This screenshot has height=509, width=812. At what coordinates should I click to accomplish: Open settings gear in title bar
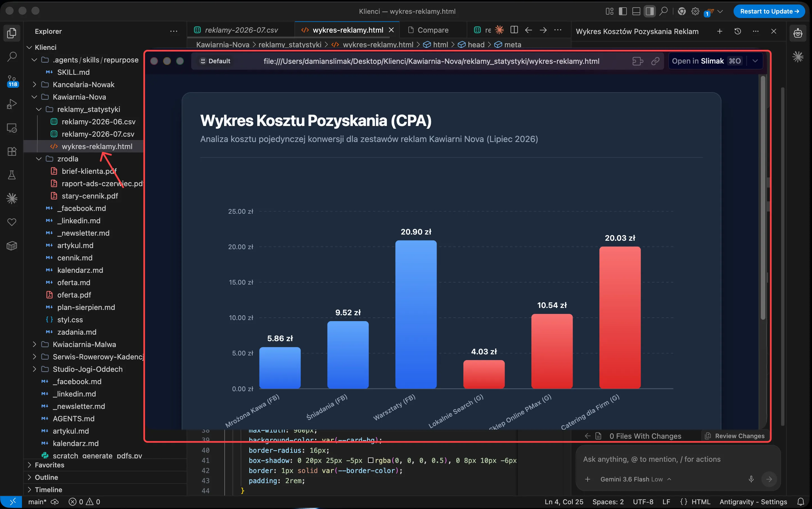(x=695, y=12)
